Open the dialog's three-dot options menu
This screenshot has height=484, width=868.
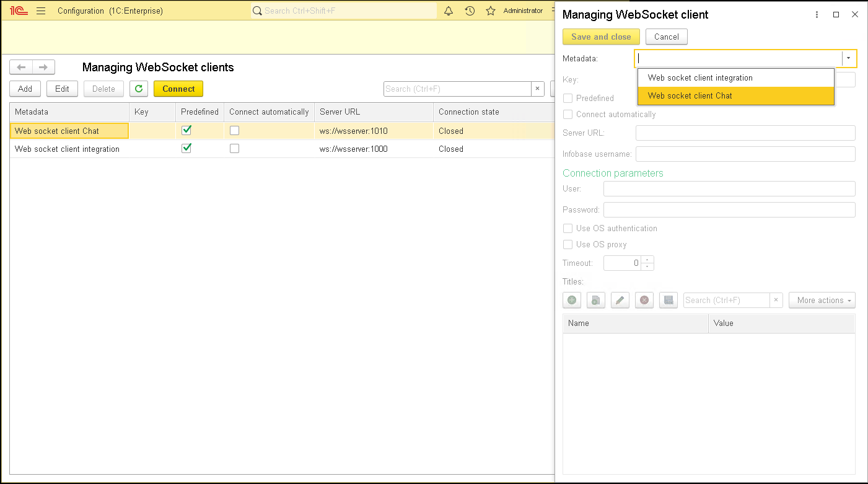[817, 14]
